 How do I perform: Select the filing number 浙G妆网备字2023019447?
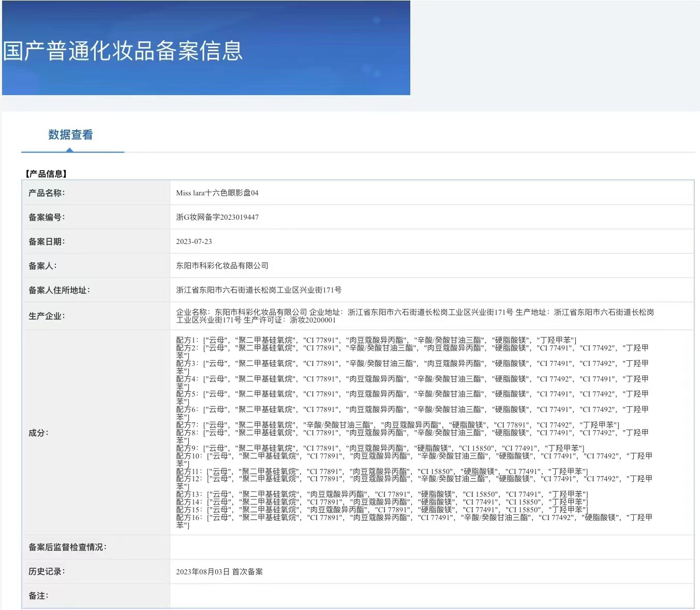[x=217, y=217]
